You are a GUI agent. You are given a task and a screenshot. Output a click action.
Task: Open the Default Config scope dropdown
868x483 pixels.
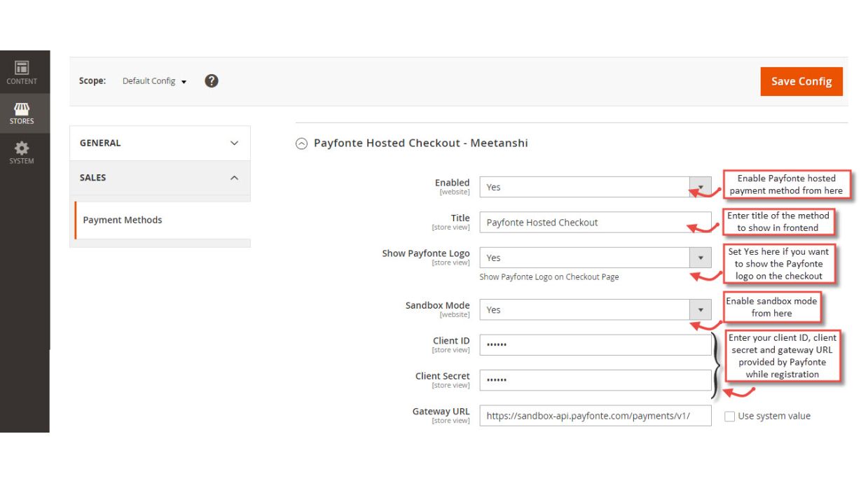pyautogui.click(x=154, y=81)
